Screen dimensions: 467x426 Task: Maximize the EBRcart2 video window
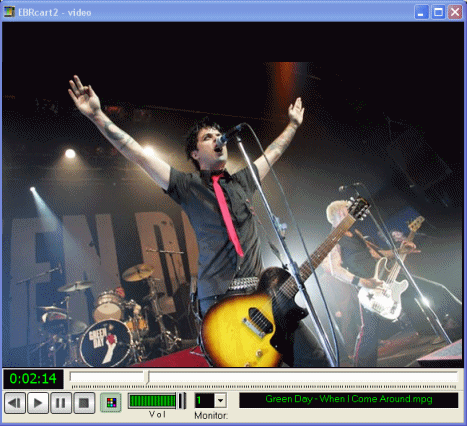[x=438, y=12]
